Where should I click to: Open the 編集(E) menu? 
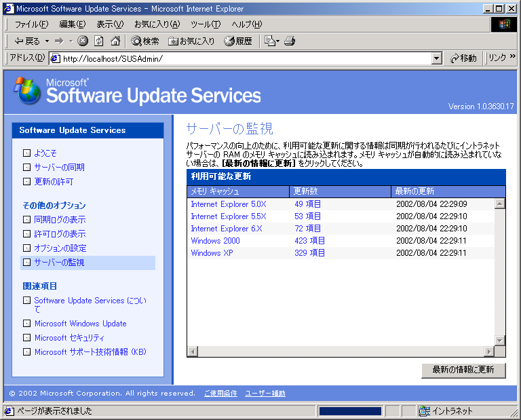(x=73, y=24)
